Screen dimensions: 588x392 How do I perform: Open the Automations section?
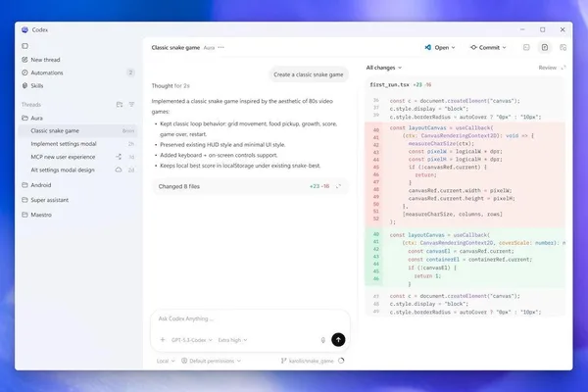coord(47,73)
